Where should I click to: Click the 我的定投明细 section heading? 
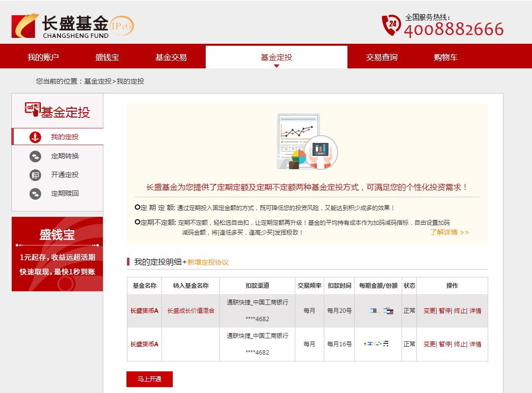point(158,262)
